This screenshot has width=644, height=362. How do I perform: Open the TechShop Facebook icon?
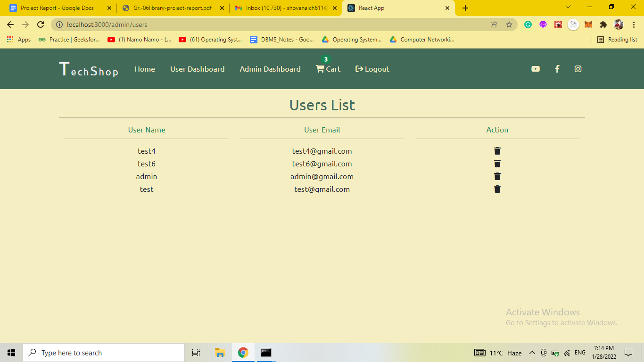coord(557,68)
